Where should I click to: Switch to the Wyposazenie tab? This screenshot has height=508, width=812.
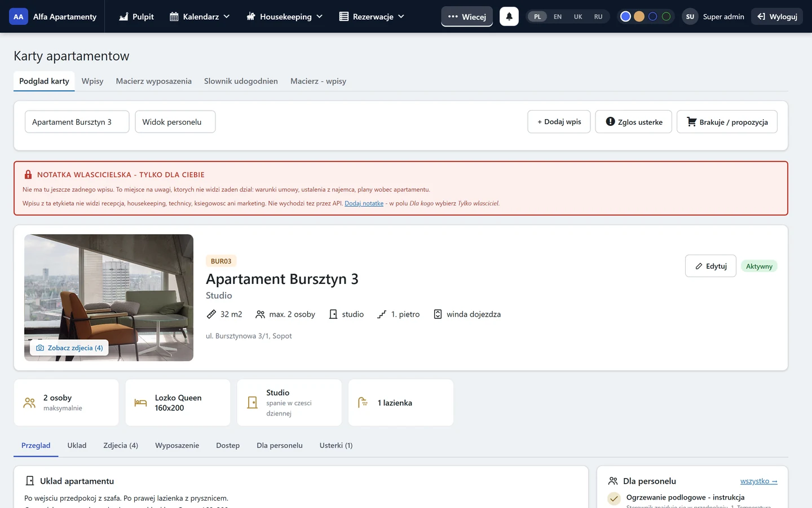[177, 445]
